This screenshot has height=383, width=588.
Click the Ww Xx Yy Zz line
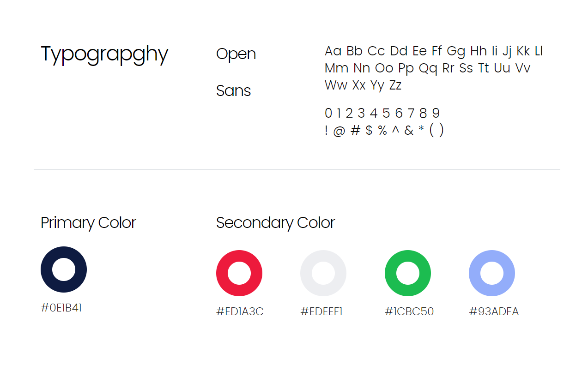363,85
